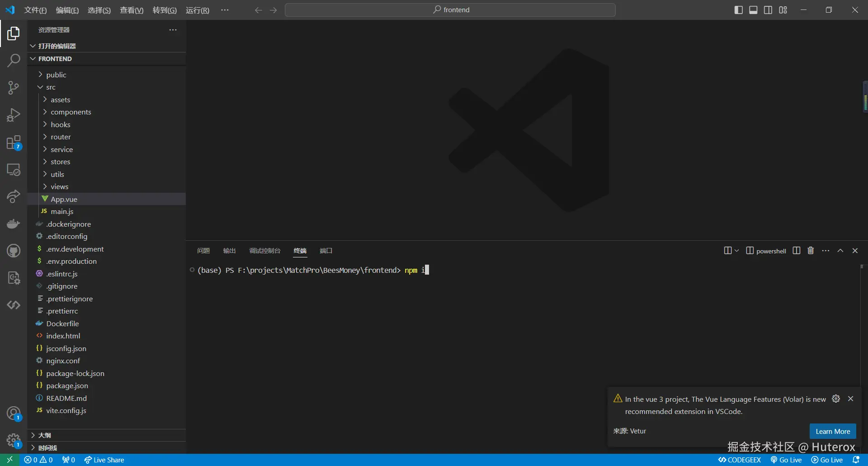The image size is (868, 466).
Task: Toggle bottom panel visibility
Action: click(753, 10)
